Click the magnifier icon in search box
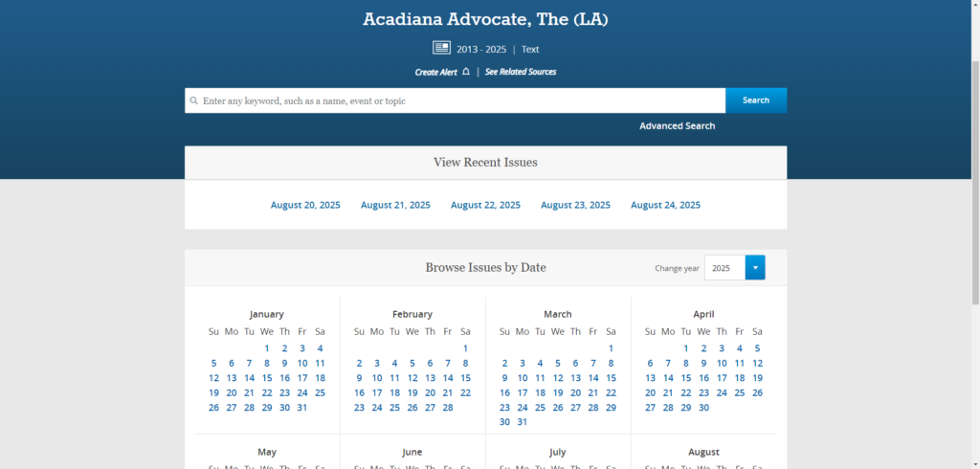Screen dimensions: 980x469 pyautogui.click(x=194, y=100)
